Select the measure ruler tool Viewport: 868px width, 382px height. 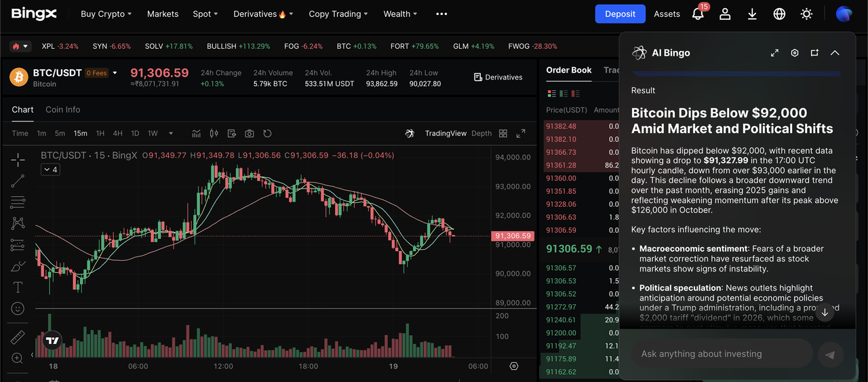(x=18, y=337)
